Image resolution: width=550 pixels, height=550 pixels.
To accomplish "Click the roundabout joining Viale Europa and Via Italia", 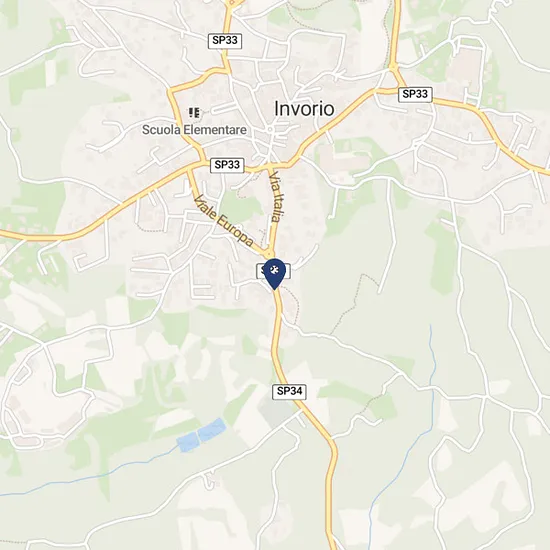I will click(269, 253).
